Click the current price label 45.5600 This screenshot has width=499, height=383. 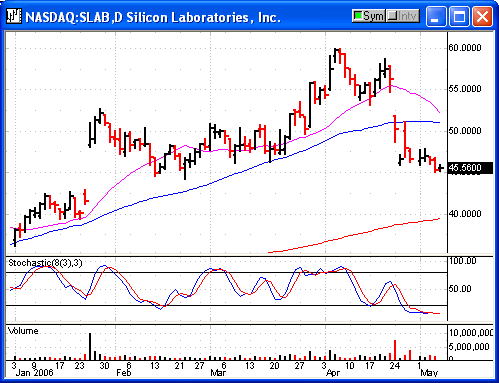(470, 168)
